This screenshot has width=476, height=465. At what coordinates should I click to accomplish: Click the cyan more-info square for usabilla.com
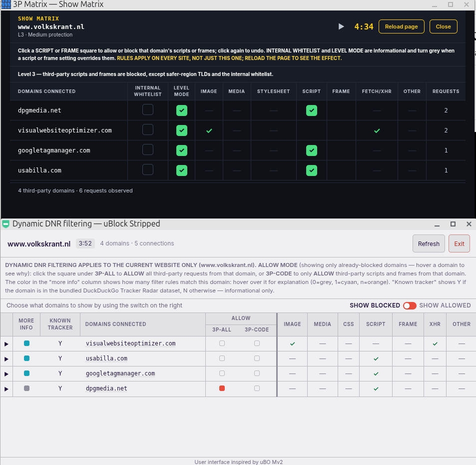click(x=26, y=358)
